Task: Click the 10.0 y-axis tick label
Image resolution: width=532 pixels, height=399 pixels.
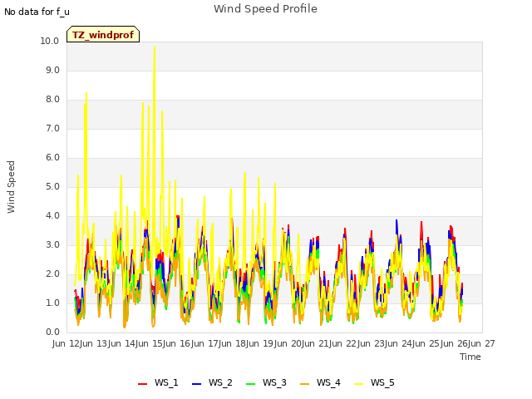Action: pos(50,41)
